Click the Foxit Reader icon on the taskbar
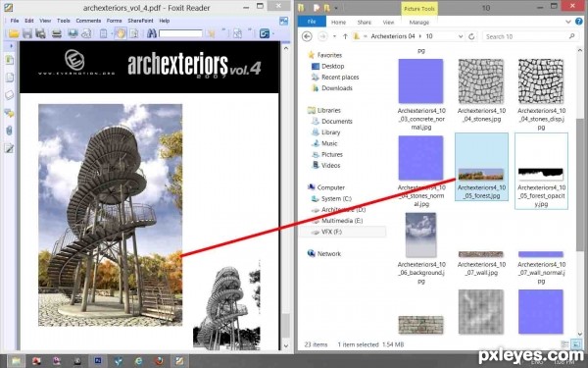Viewport: 588px width, 368px height. click(x=179, y=361)
